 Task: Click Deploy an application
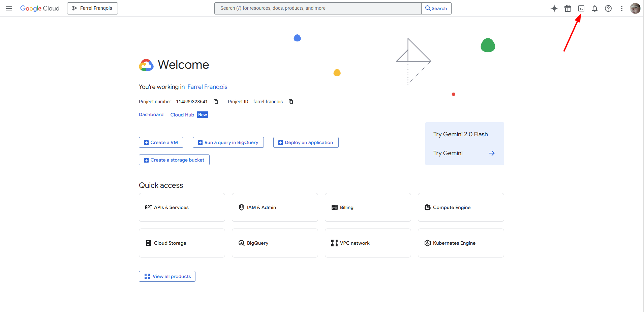point(306,142)
